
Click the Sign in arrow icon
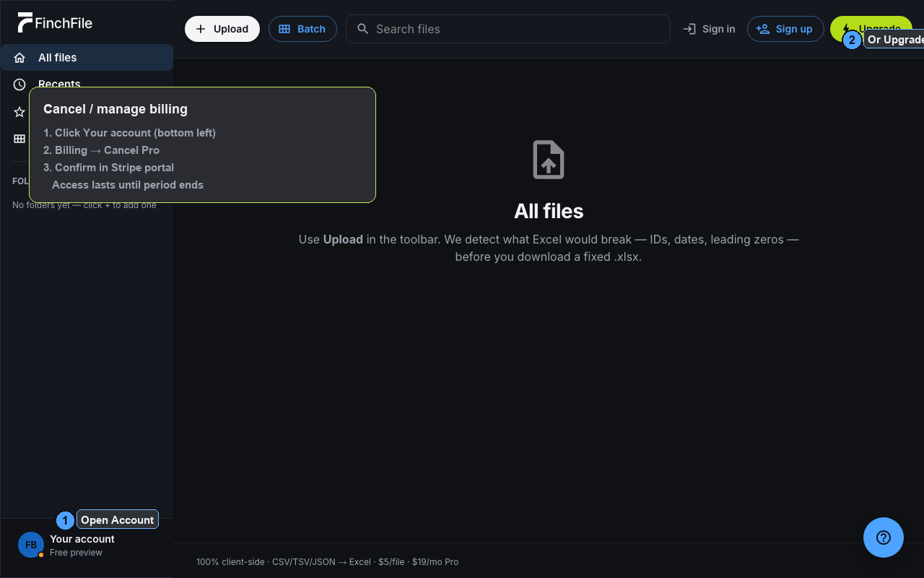[x=689, y=29]
